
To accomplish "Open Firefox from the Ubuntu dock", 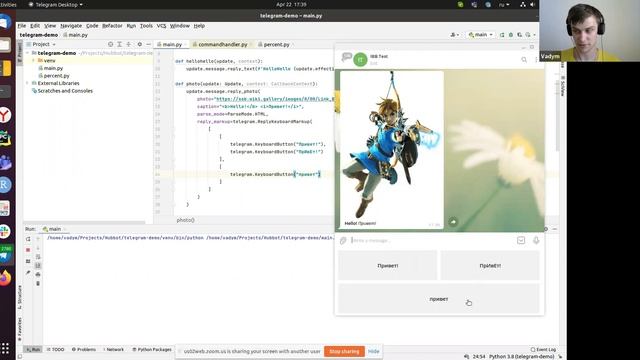I will [x=5, y=278].
